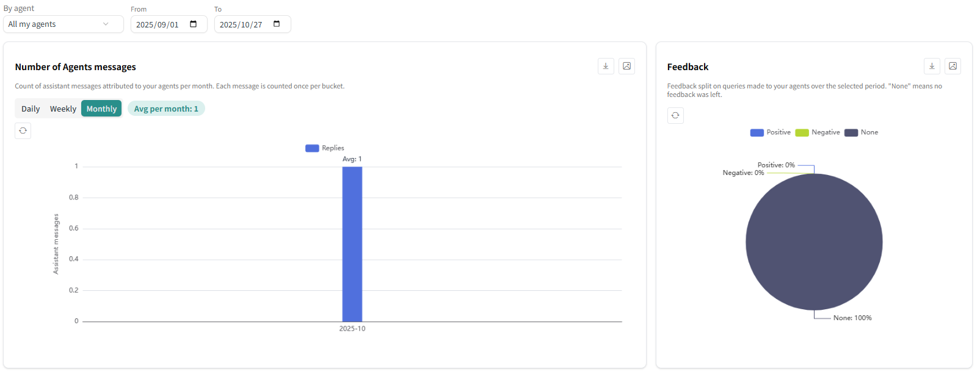Click the 2025-10 bar in chart

coord(352,244)
